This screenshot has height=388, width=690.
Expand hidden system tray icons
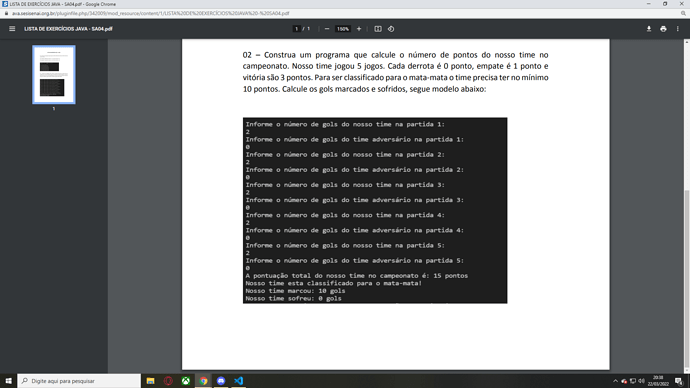click(615, 381)
